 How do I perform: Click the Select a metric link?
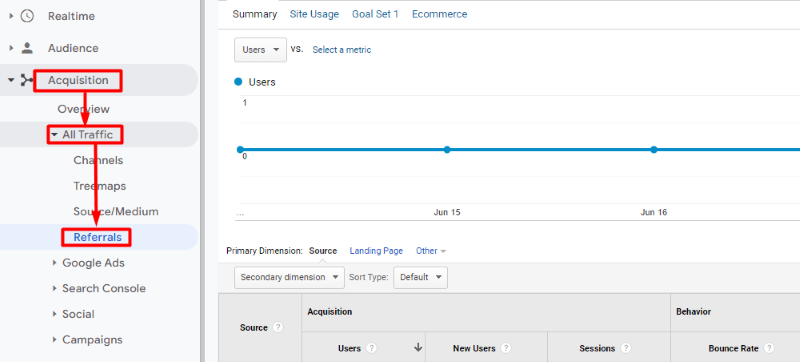[x=342, y=50]
